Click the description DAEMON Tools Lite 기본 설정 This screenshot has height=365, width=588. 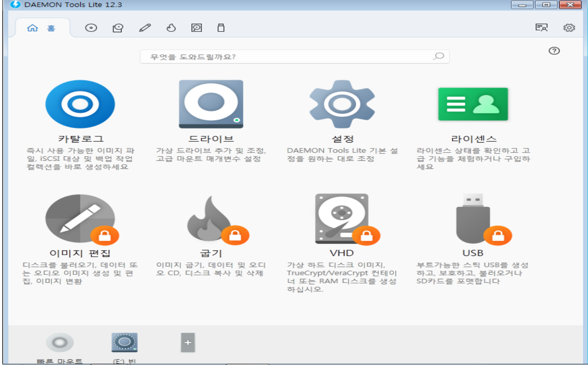point(342,155)
